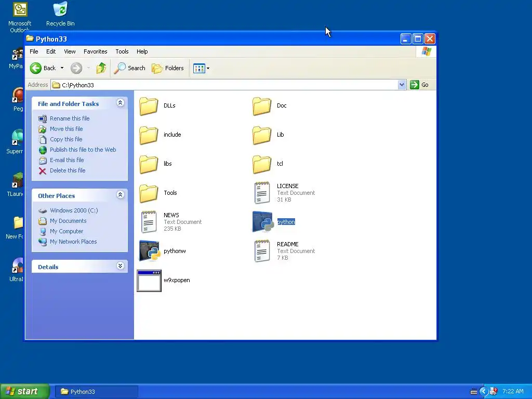Click the w9xpopen file name label
Image resolution: width=532 pixels, height=399 pixels.
coord(177,280)
